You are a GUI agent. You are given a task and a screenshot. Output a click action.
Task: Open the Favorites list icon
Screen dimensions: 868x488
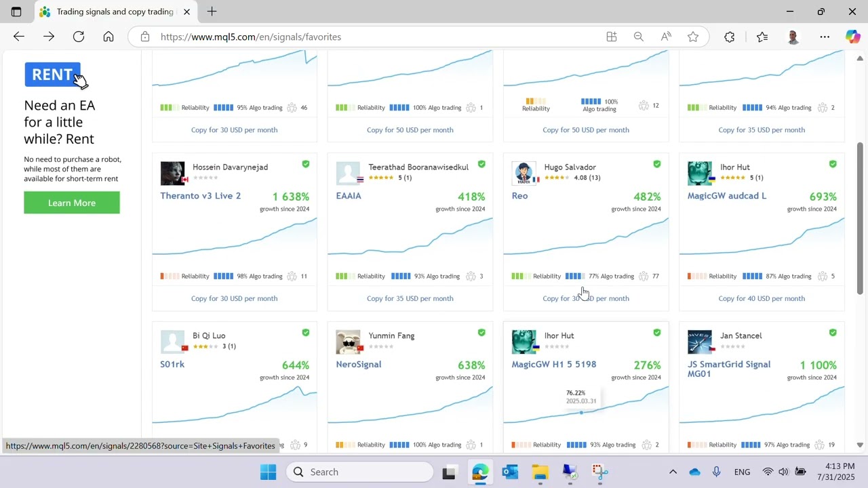[x=762, y=37]
